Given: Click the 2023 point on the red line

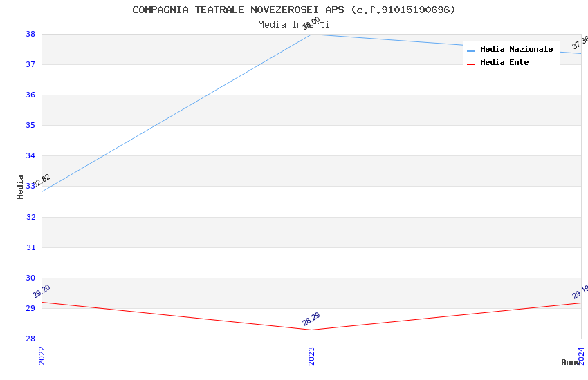Looking at the screenshot, I should 311,330.
